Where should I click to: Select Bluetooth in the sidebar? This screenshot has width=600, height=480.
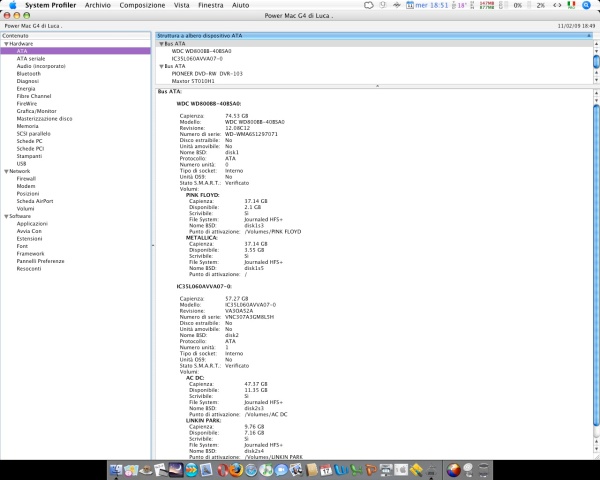pos(28,73)
